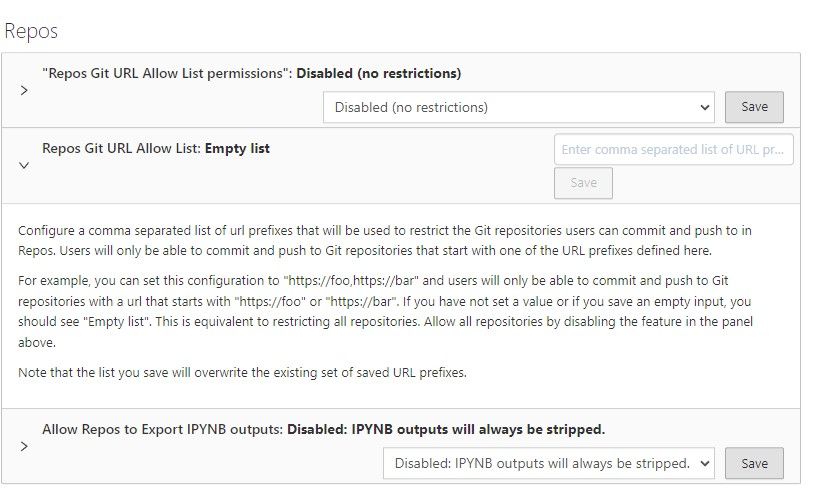Click the bold "Empty list" status text

pyautogui.click(x=237, y=148)
